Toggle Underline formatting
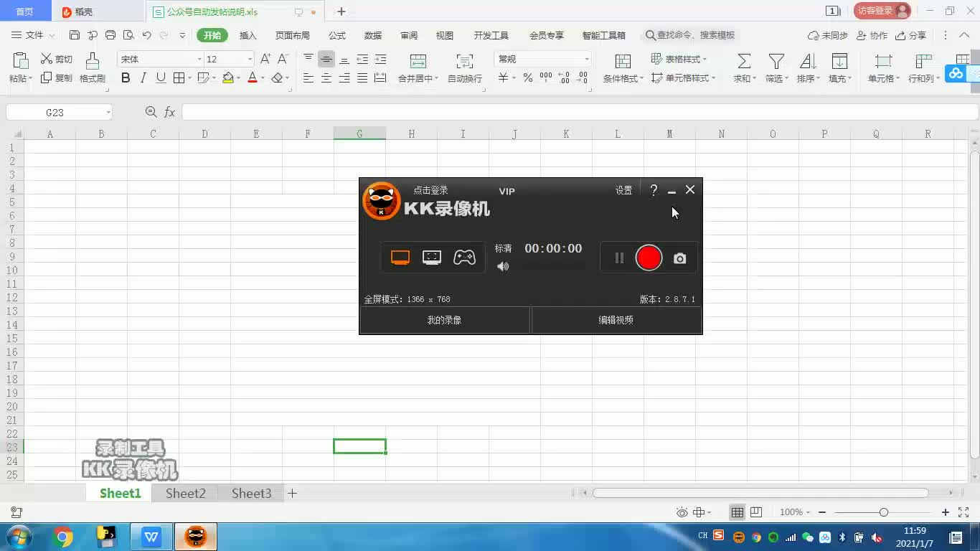Viewport: 980px width, 551px height. tap(161, 77)
